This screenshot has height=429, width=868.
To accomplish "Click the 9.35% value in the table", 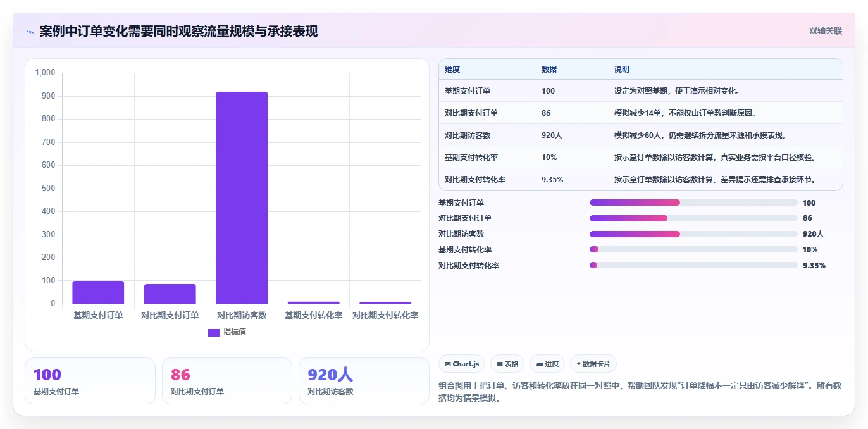I will click(x=552, y=180).
